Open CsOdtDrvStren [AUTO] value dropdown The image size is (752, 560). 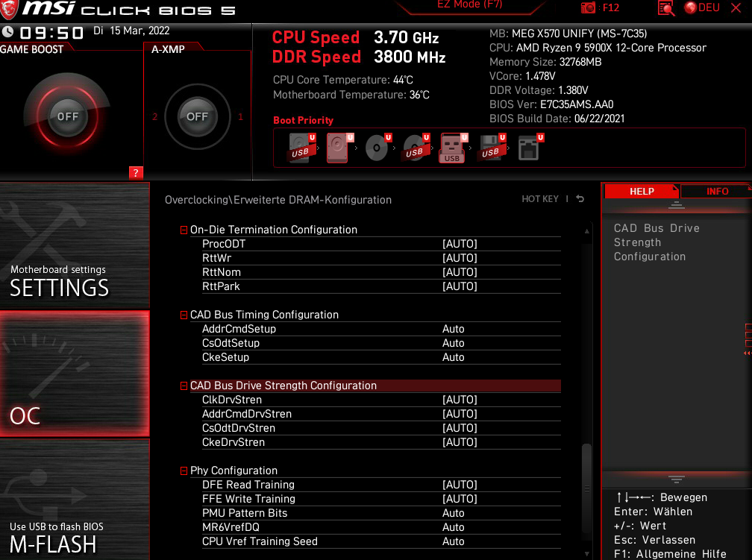460,428
